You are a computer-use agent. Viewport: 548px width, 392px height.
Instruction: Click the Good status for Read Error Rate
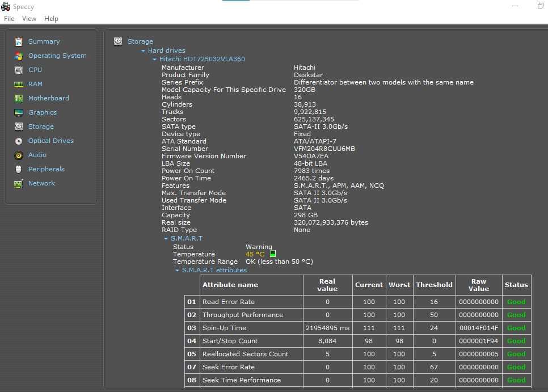pos(517,302)
